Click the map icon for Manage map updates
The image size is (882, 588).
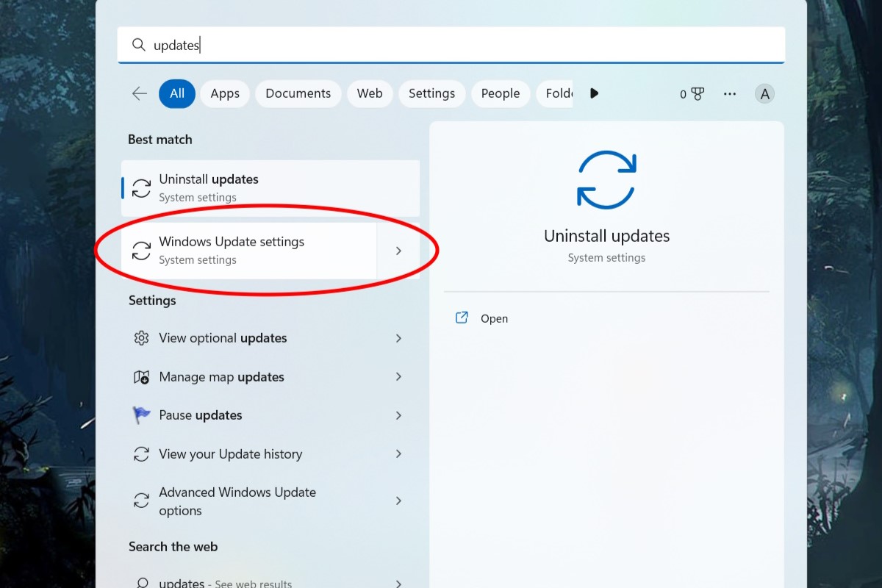click(x=141, y=377)
